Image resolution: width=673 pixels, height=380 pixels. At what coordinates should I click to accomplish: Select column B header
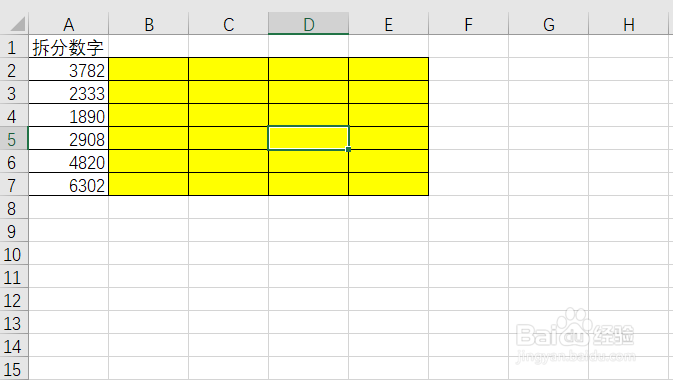tap(149, 24)
